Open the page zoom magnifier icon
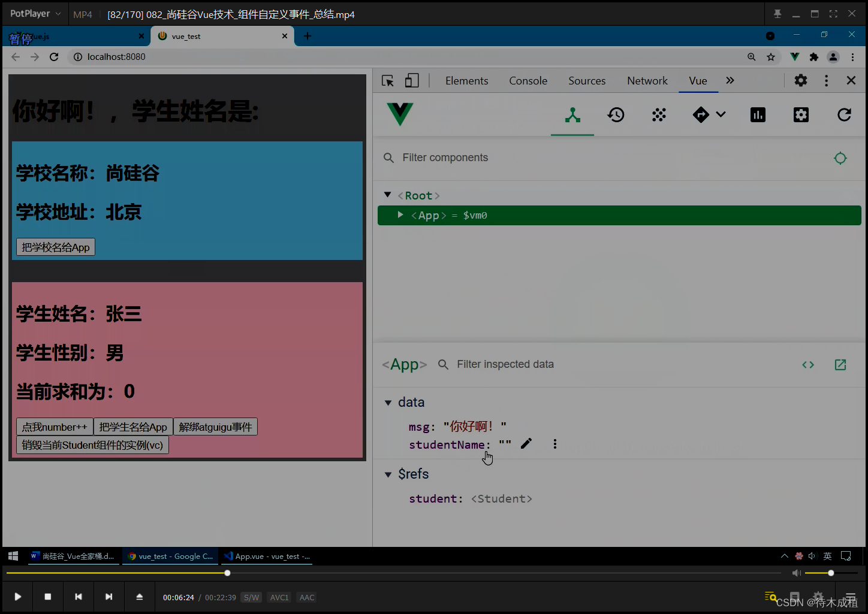Viewport: 868px width, 614px height. point(752,57)
